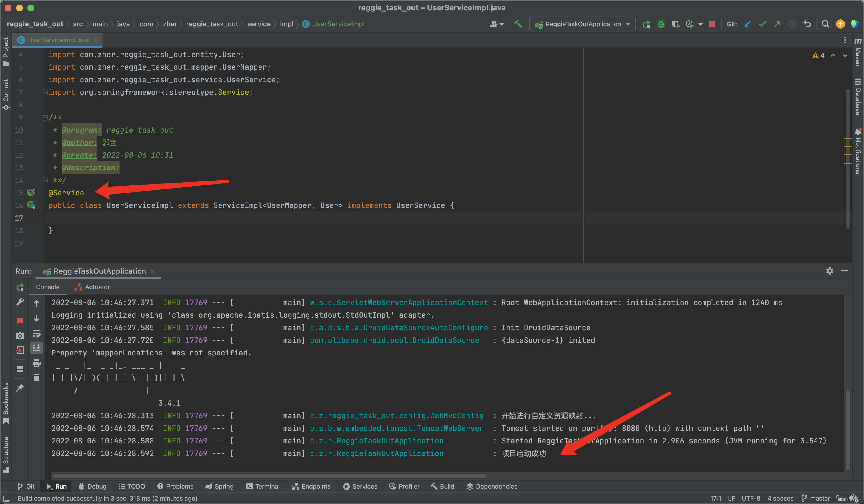Image resolution: width=864 pixels, height=504 pixels.
Task: Pin the Run tool window tab
Action: click(x=20, y=388)
